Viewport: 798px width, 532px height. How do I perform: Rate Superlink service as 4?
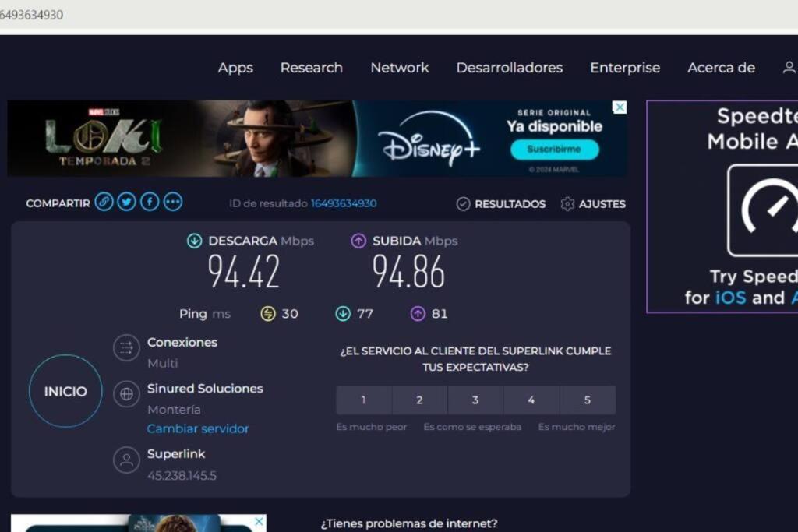[x=531, y=400]
